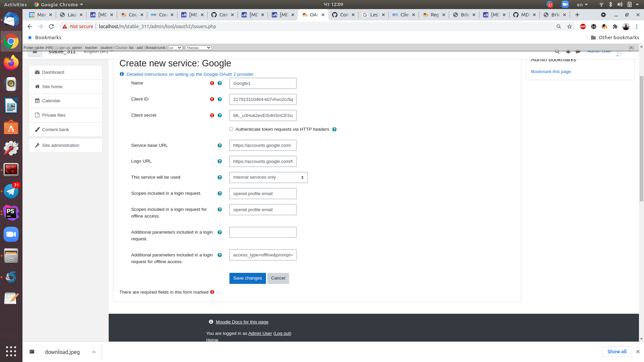644x362 pixels.
Task: Show help for scopes for offline access
Action: click(x=220, y=209)
